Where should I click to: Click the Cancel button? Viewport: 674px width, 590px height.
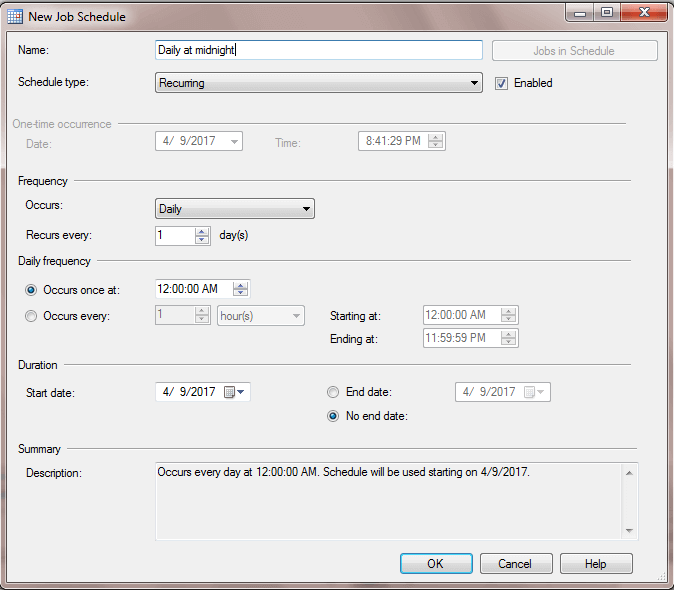(x=516, y=563)
